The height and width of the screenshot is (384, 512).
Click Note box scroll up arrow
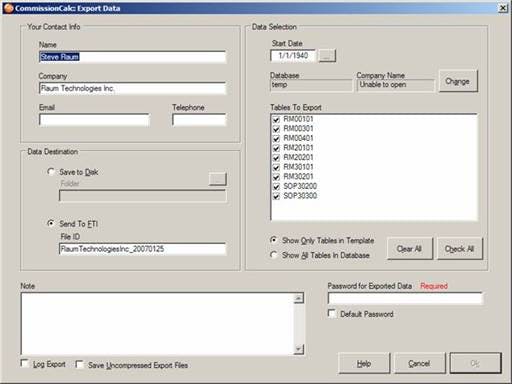coord(299,298)
